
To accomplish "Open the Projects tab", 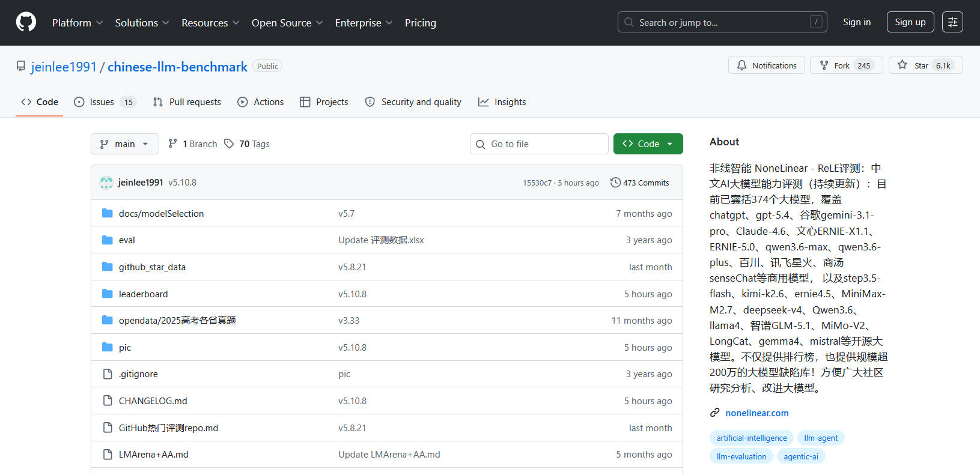I will (324, 102).
